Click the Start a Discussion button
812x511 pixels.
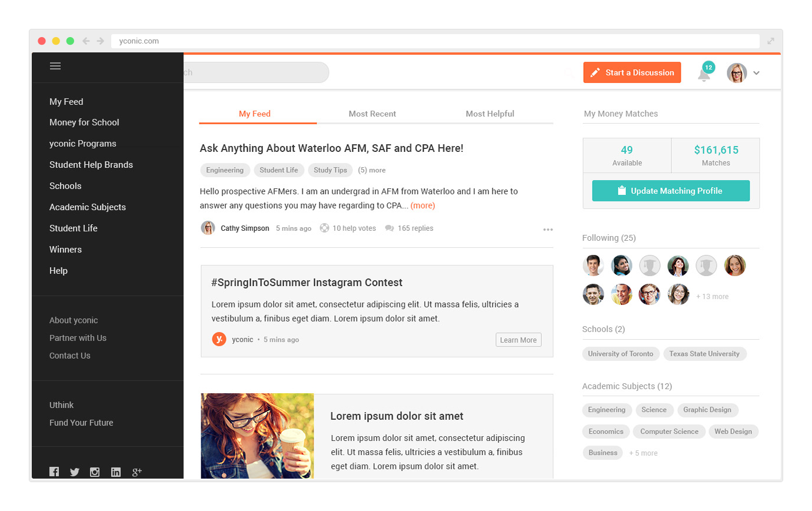click(632, 72)
